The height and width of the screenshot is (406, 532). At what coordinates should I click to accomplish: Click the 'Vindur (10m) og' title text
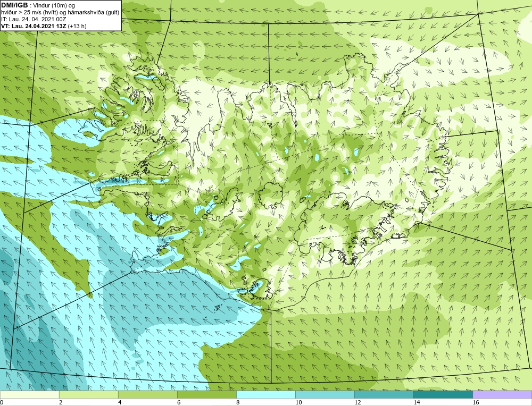pos(54,5)
